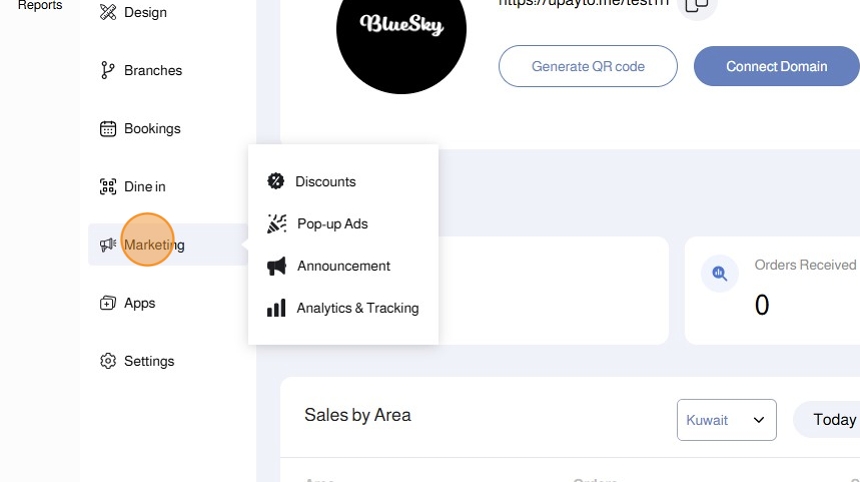
Task: Open Analytics & Tracking menu entry
Action: pos(357,308)
